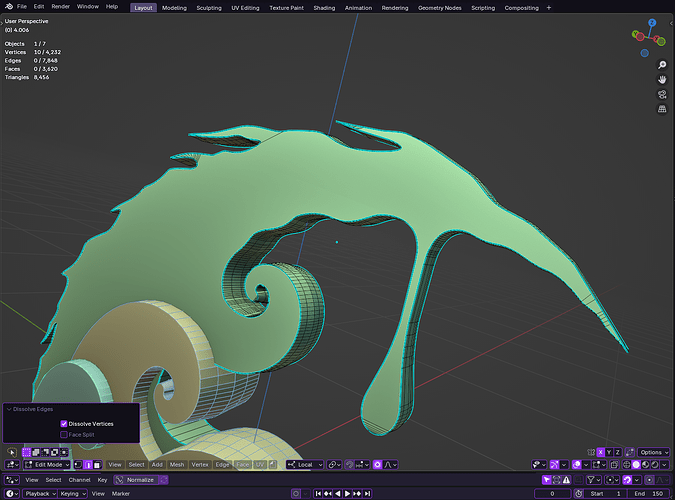Screen dimensions: 675x500
Task: Click the zoom magnifier icon in viewport
Action: [662, 65]
